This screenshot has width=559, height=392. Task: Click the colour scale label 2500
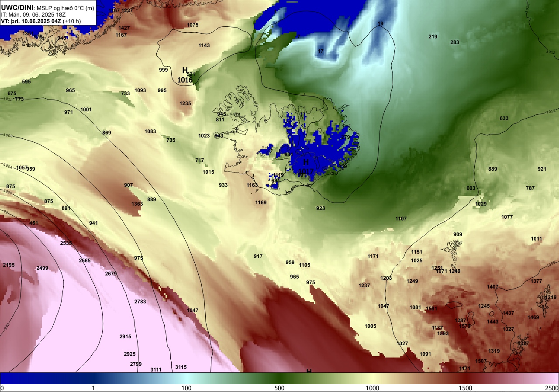tap(551, 388)
